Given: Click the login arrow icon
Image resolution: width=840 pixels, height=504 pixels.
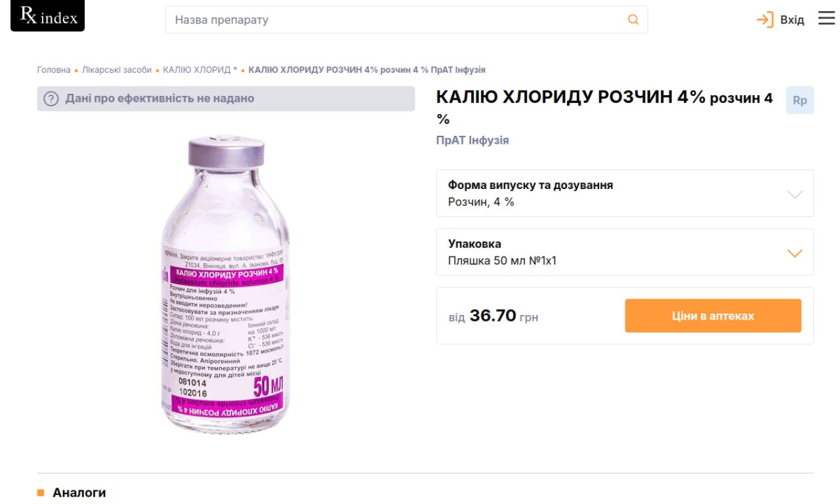Looking at the screenshot, I should coord(765,20).
